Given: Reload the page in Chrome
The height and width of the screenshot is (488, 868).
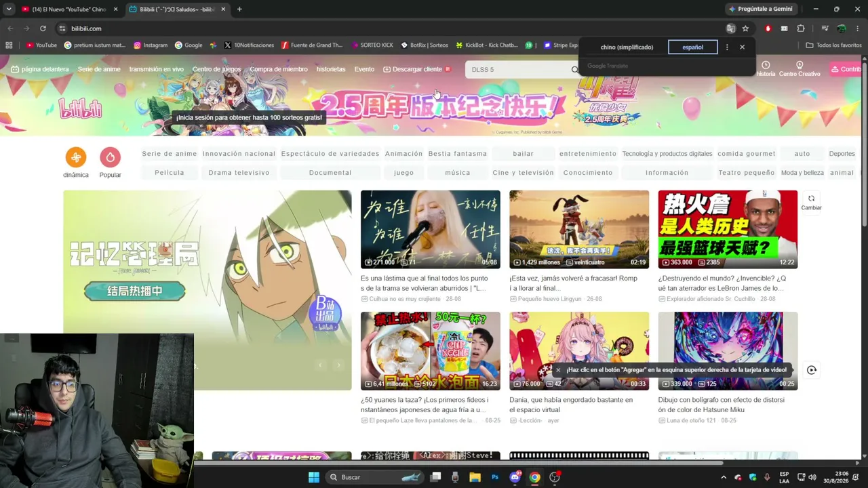Looking at the screenshot, I should pos(43,28).
